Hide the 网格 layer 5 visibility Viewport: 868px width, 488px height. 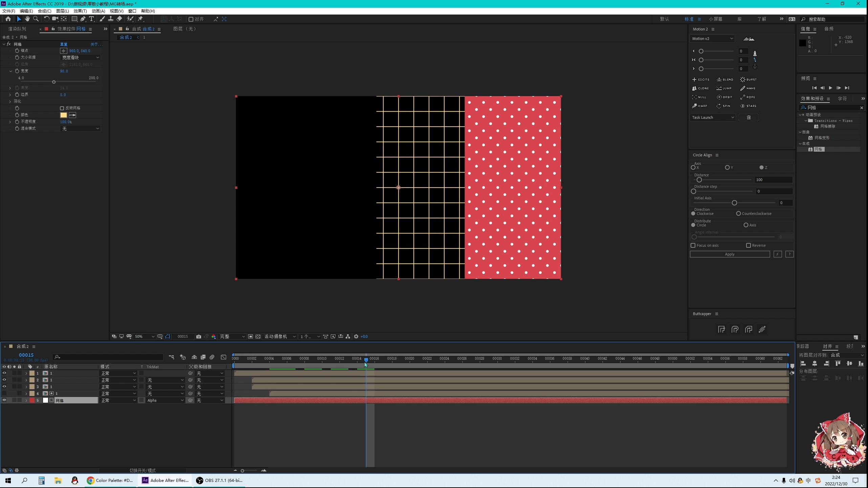(4, 400)
